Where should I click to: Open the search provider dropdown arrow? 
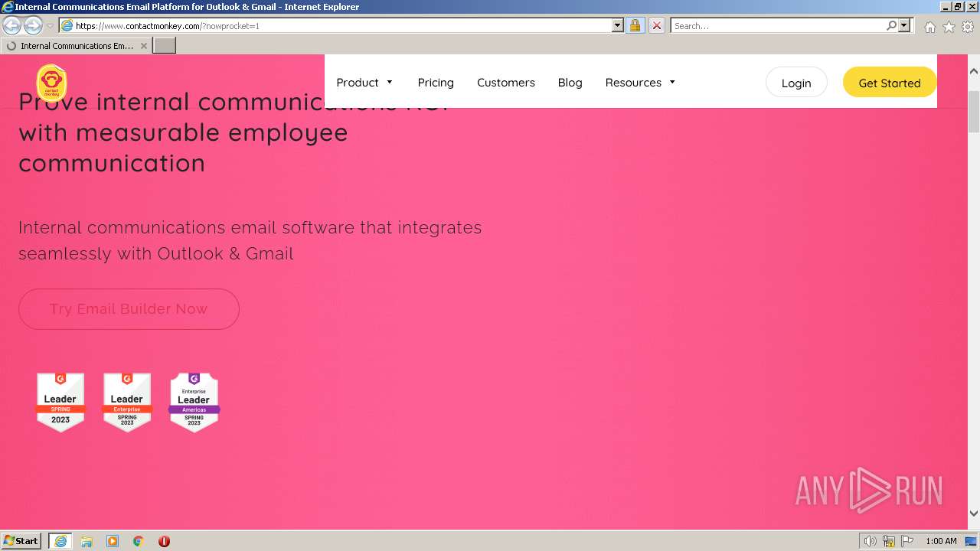click(904, 25)
